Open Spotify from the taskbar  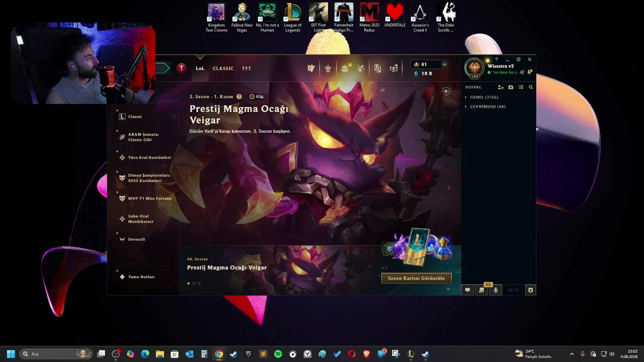coord(278,354)
